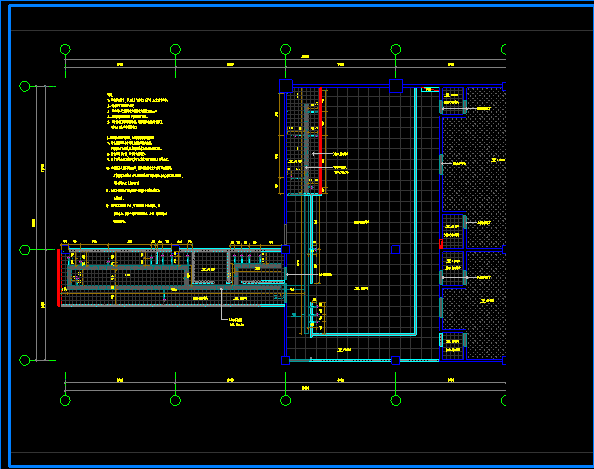Image resolution: width=594 pixels, height=469 pixels.
Task: Click the white leader label below left wing
Action: pos(236,322)
